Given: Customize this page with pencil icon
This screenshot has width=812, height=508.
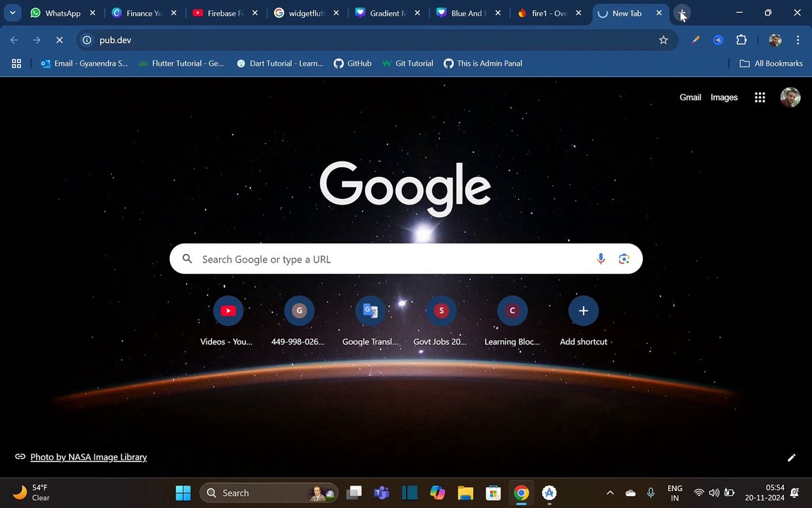Looking at the screenshot, I should pos(792,457).
